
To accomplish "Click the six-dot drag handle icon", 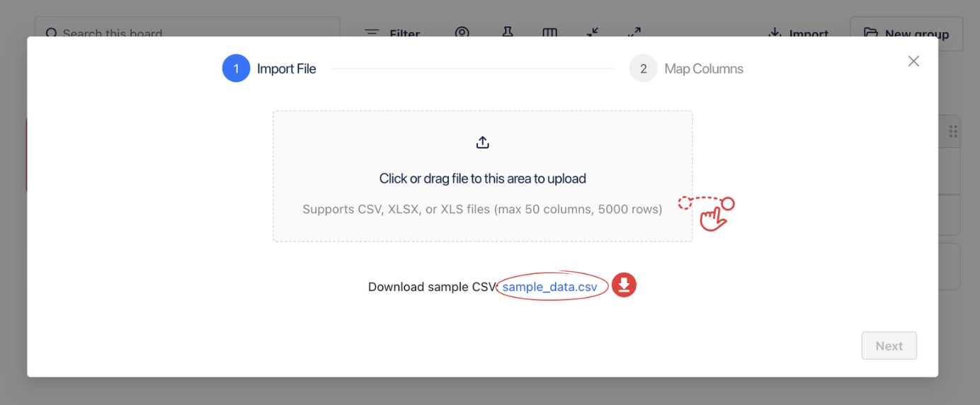I will pyautogui.click(x=953, y=131).
